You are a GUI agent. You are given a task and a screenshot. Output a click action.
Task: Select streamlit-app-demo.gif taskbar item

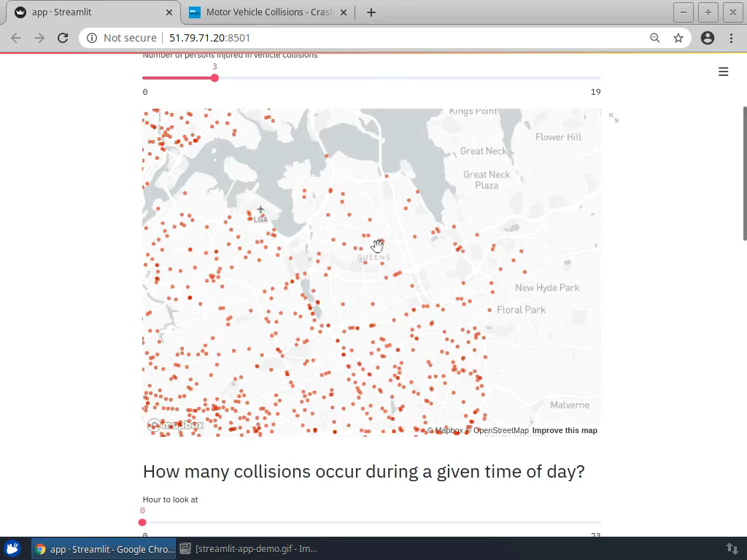pos(248,549)
